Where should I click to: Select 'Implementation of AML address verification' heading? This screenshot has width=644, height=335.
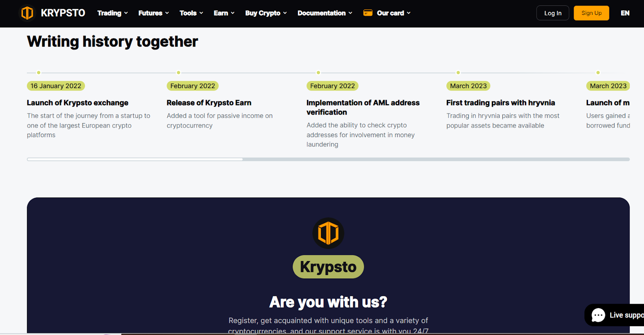tap(363, 107)
